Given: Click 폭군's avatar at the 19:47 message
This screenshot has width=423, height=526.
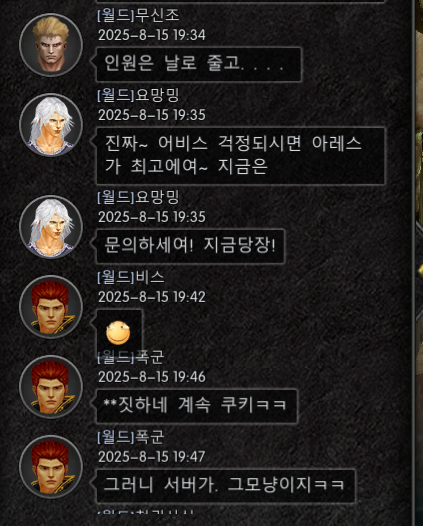Looking at the screenshot, I should (x=51, y=467).
